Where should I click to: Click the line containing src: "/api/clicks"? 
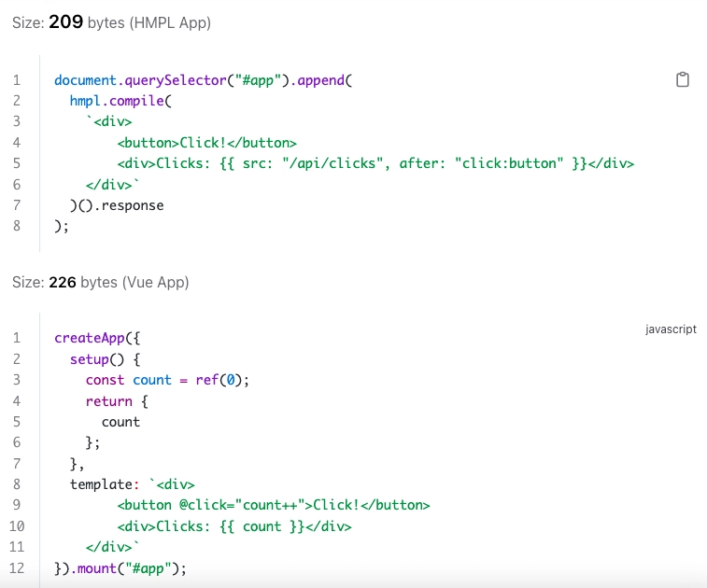pos(375,163)
